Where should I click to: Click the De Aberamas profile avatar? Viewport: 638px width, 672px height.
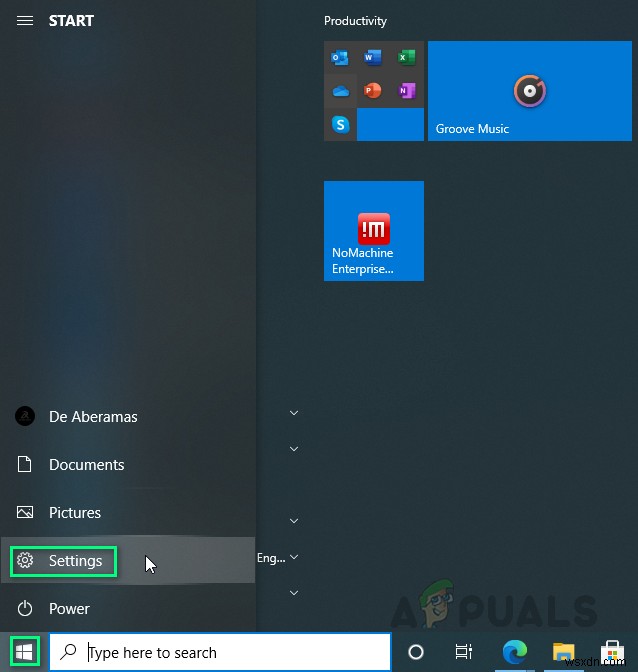tap(25, 416)
